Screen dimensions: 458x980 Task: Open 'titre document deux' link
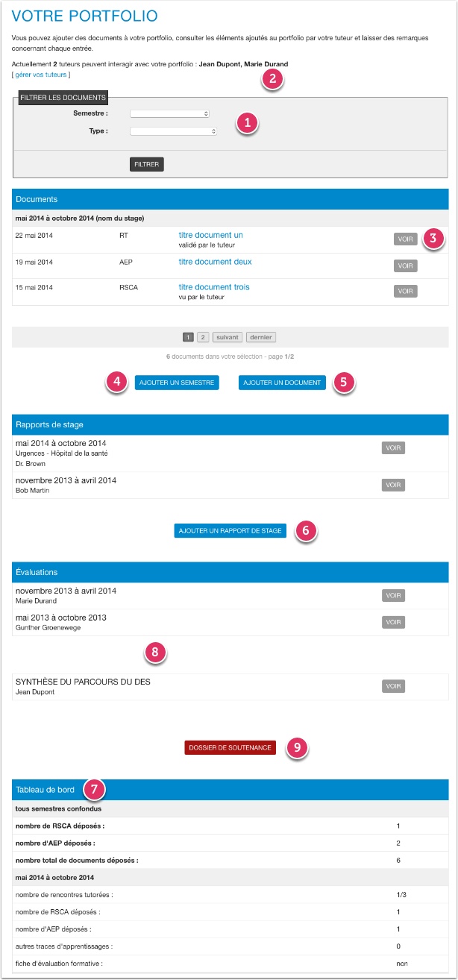click(215, 262)
